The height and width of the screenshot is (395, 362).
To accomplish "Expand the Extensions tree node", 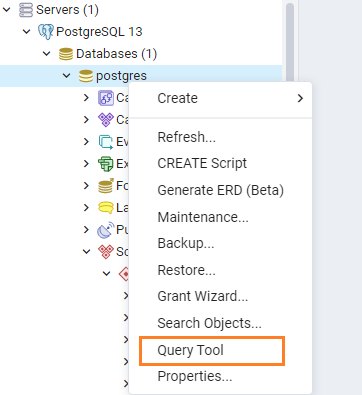I will coord(86,163).
